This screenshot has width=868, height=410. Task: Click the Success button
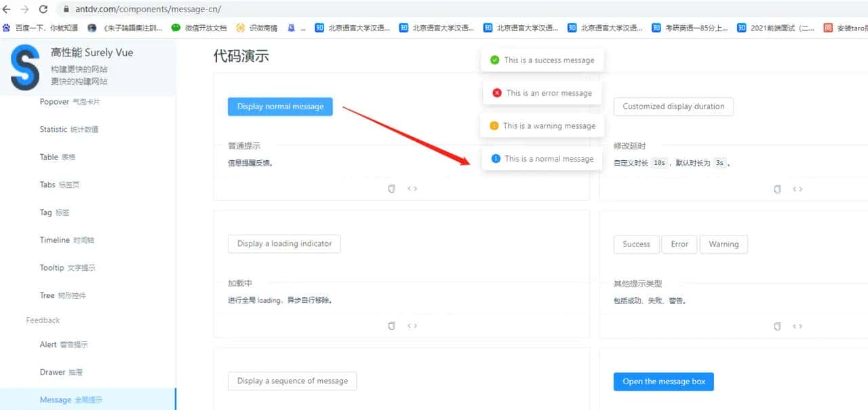(x=636, y=244)
